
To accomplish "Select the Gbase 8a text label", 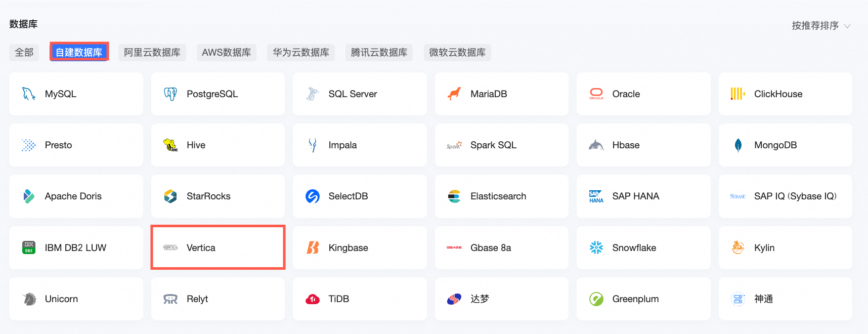I will click(x=491, y=247).
